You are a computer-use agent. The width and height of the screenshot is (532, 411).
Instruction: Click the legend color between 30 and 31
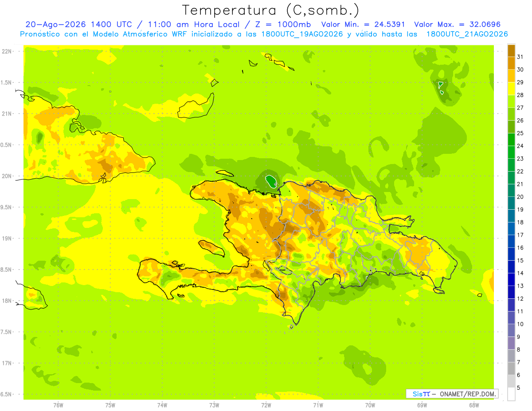point(511,63)
